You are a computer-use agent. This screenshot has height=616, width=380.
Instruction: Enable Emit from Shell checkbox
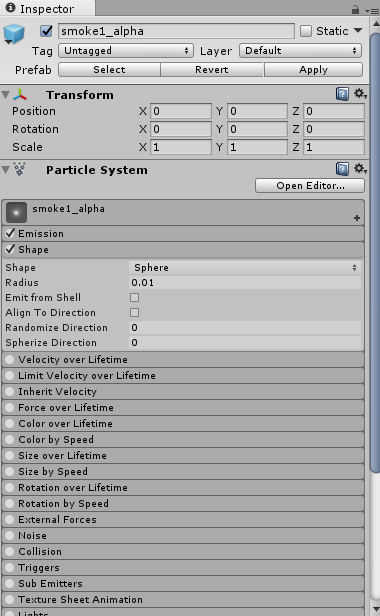tap(134, 297)
